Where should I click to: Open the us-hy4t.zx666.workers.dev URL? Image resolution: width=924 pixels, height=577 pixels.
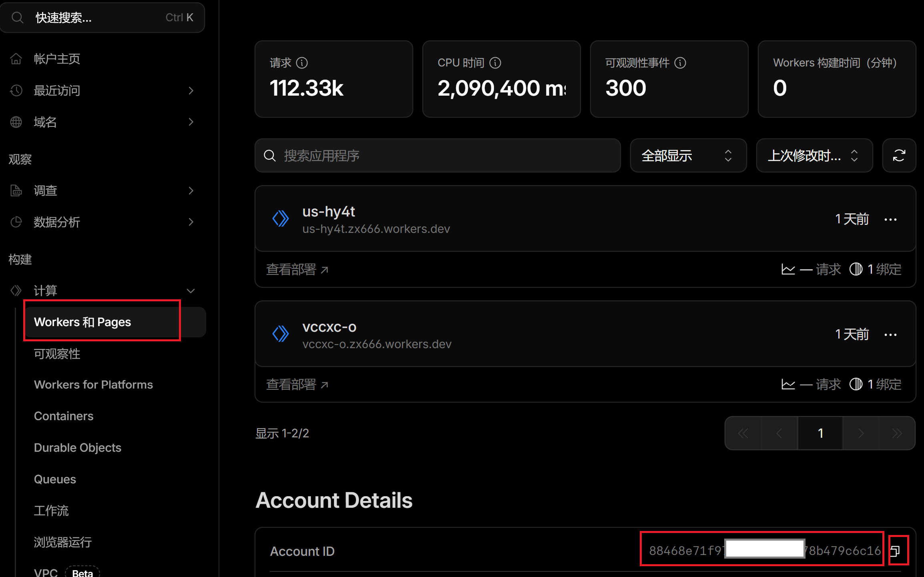click(376, 229)
